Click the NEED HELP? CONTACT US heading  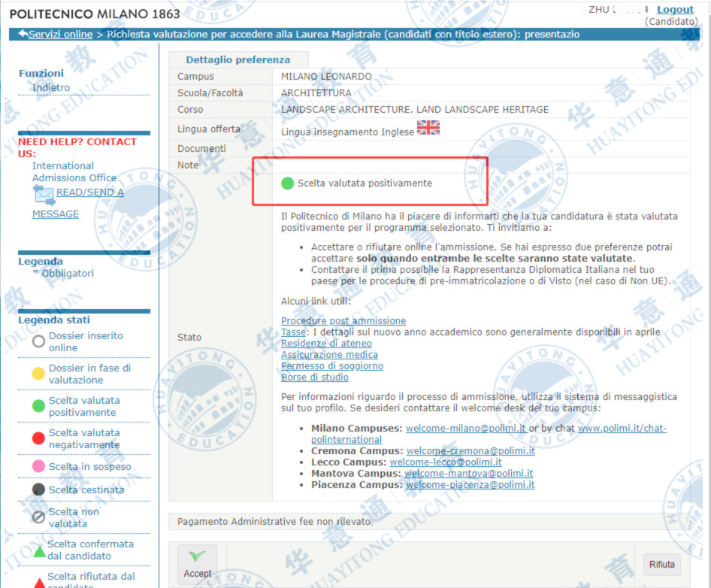pyautogui.click(x=77, y=148)
